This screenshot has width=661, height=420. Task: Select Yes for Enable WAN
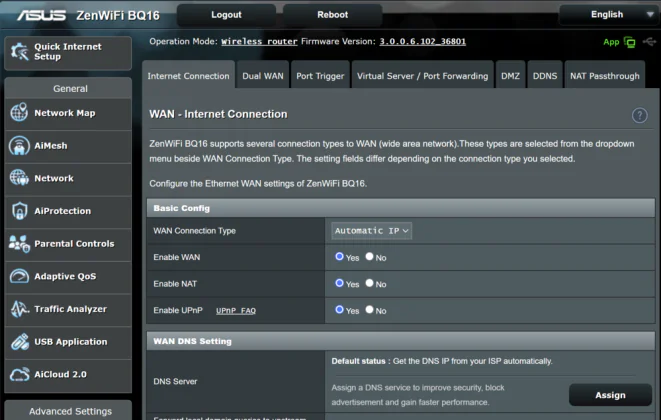(x=339, y=256)
